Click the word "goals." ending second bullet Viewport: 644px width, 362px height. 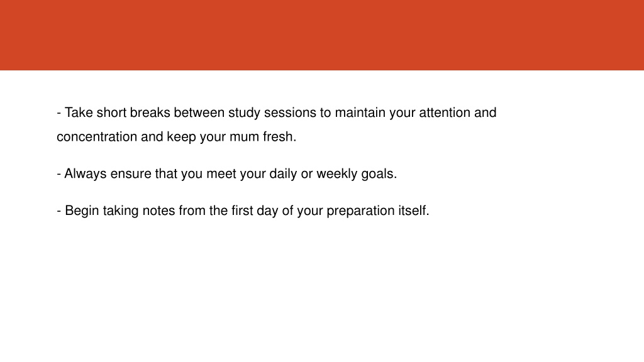[x=379, y=175]
